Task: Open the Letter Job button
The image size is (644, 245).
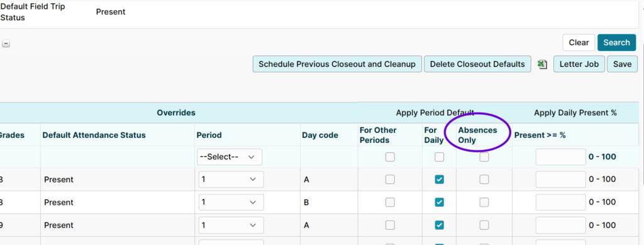Action: [579, 64]
